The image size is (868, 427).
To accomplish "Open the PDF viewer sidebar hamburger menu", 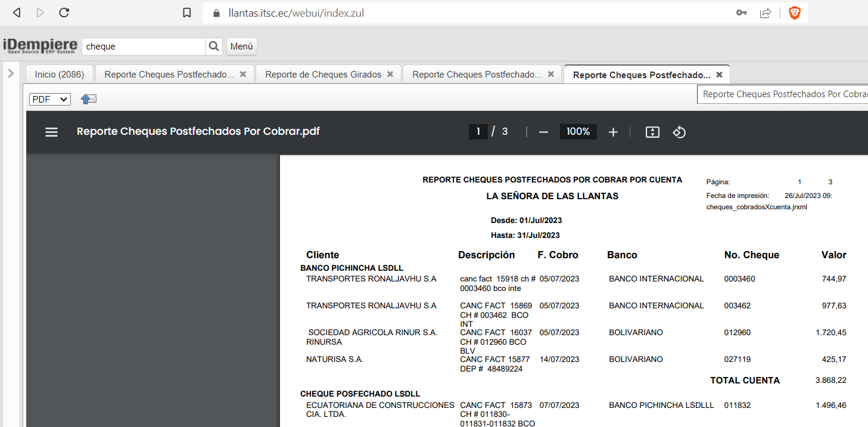I will (52, 132).
